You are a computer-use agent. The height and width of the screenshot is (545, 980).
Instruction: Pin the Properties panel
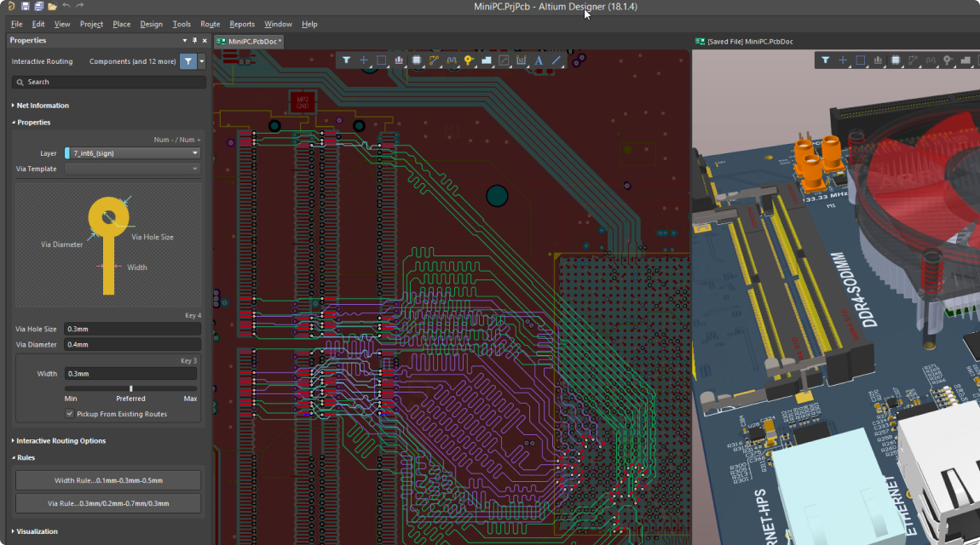pyautogui.click(x=194, y=41)
